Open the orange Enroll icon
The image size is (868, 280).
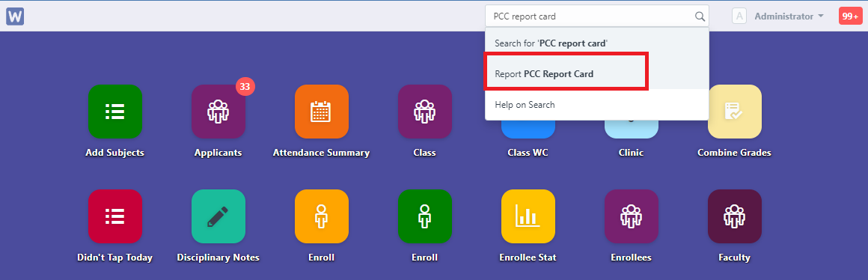coord(322,216)
